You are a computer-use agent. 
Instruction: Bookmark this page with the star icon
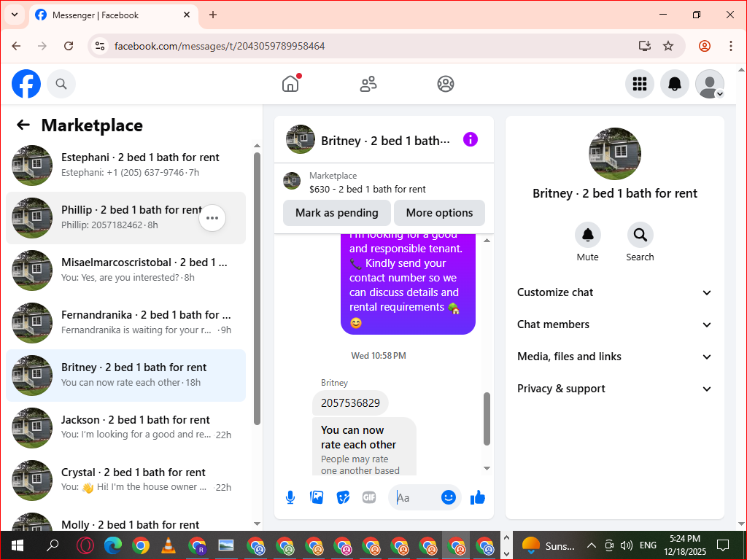[x=668, y=46]
